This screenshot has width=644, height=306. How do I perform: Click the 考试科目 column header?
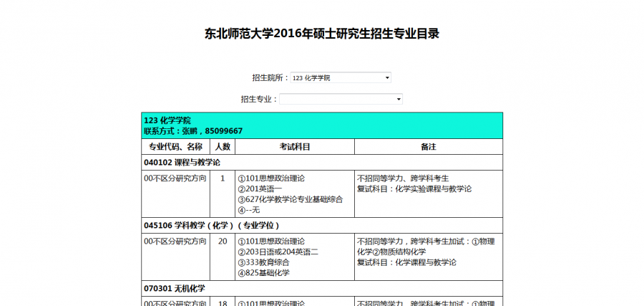[x=295, y=147]
